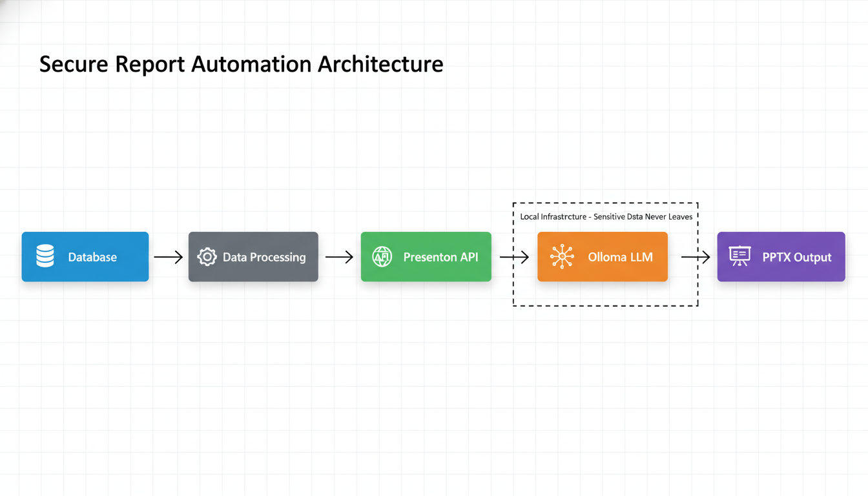Click the arrow between Database and Data Processing
The image size is (868, 496).
[168, 256]
